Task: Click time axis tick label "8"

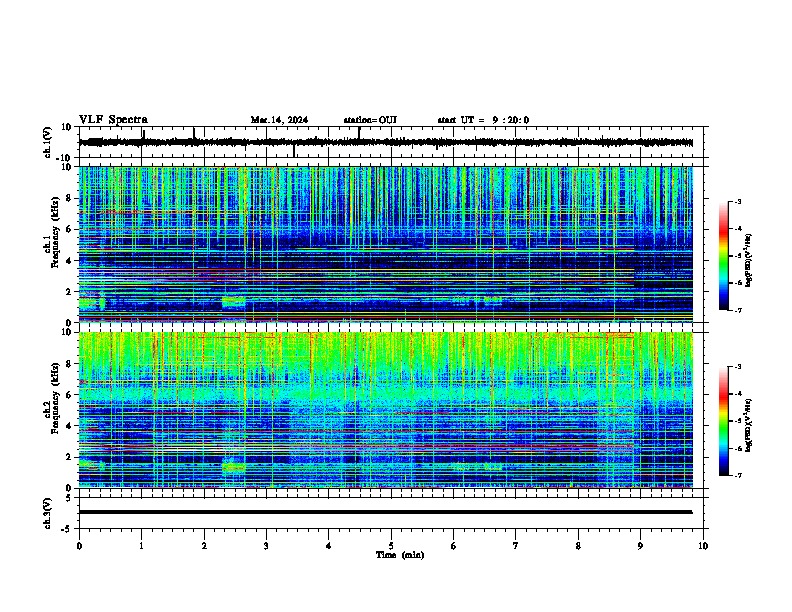Action: pos(578,546)
